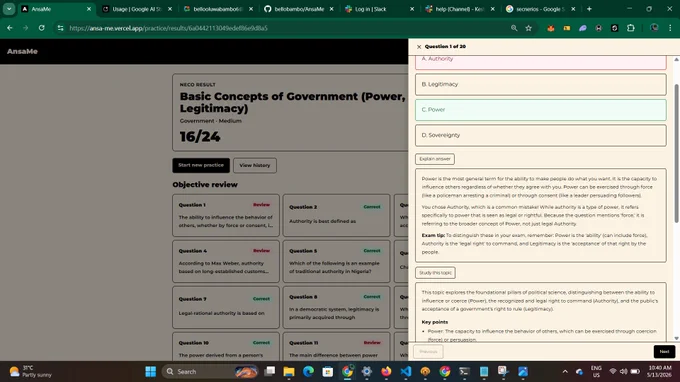Open Firefox from the taskbar
This screenshot has height=382, width=680.
pos(386,372)
